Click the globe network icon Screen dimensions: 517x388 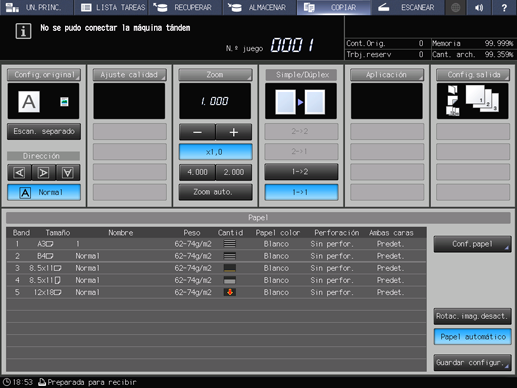pyautogui.click(x=456, y=7)
